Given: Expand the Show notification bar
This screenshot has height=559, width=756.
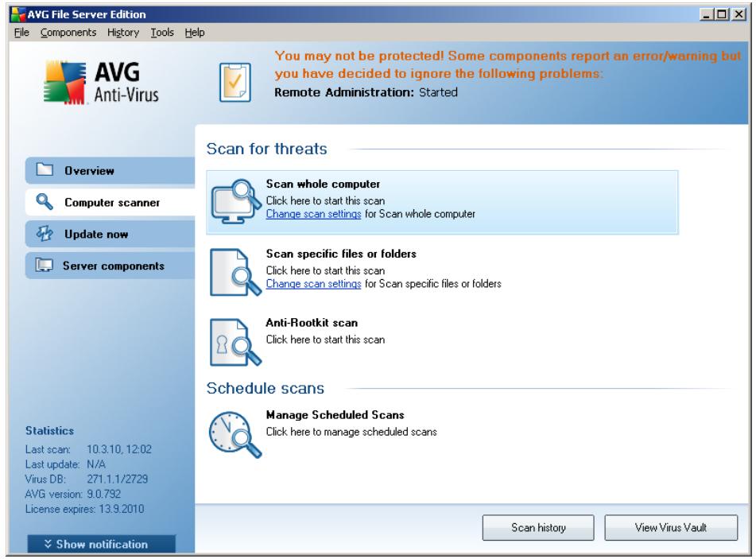Looking at the screenshot, I should 101,544.
